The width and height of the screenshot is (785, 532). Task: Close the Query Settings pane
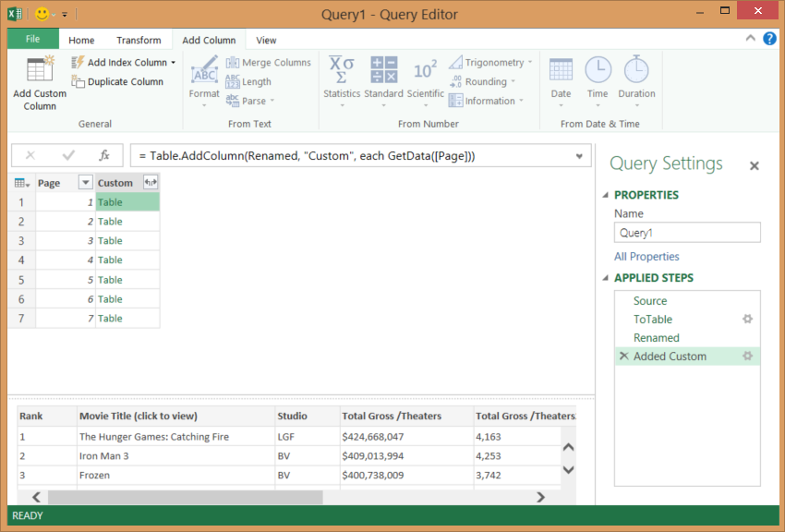pos(754,165)
